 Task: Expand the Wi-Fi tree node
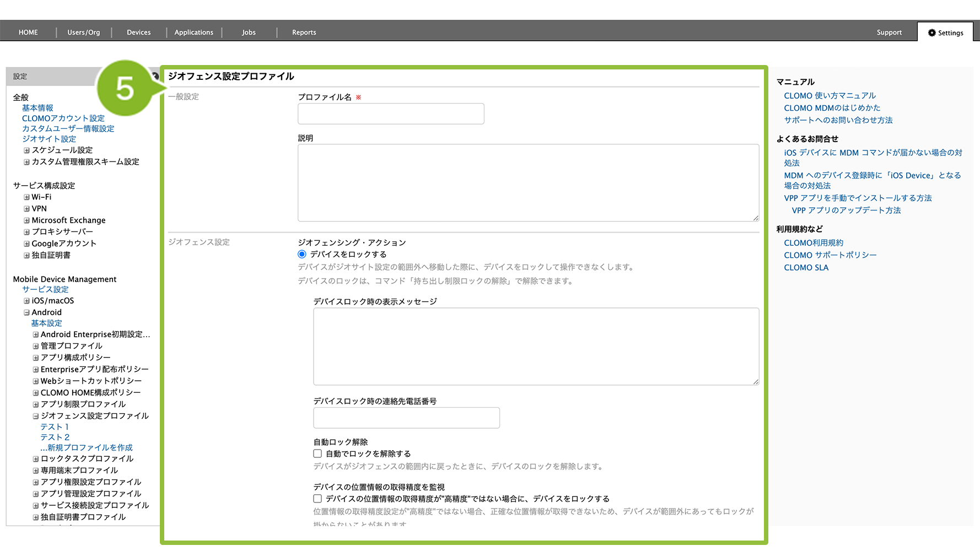click(26, 197)
